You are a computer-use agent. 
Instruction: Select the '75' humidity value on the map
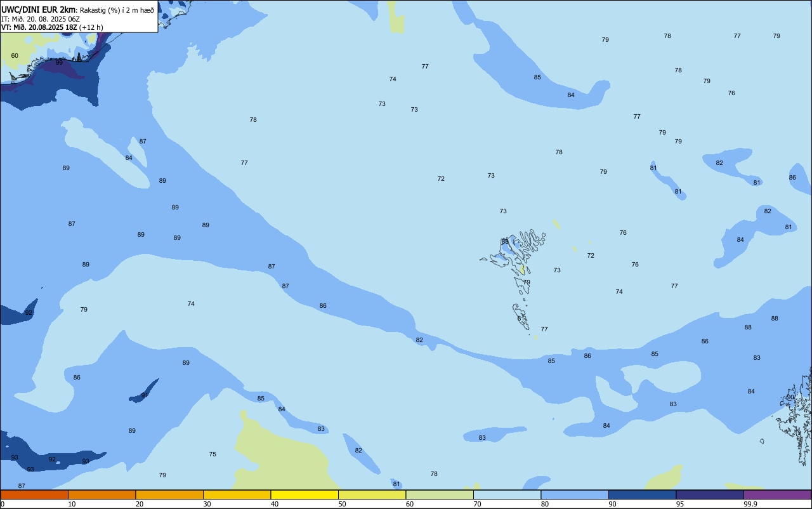click(213, 454)
